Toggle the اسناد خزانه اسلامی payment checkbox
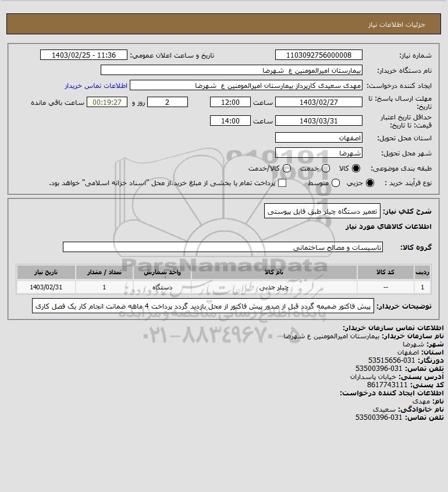The image size is (448, 492). pyautogui.click(x=282, y=183)
